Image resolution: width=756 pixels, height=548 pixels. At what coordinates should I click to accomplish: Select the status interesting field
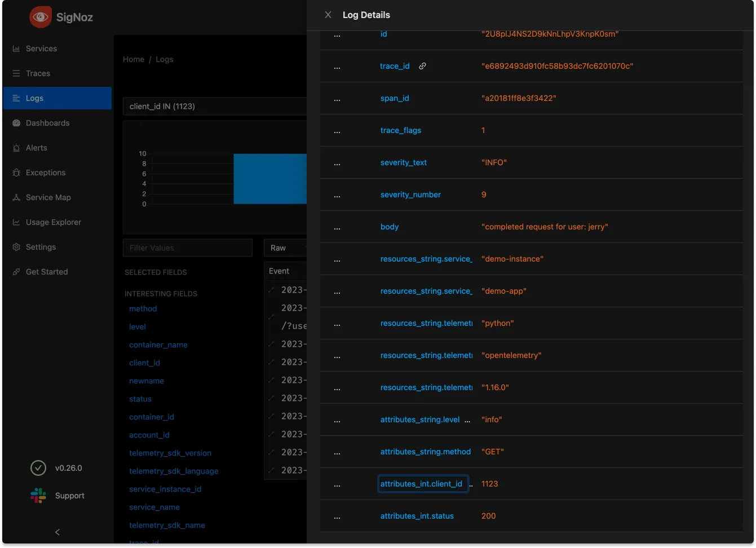[x=140, y=399]
